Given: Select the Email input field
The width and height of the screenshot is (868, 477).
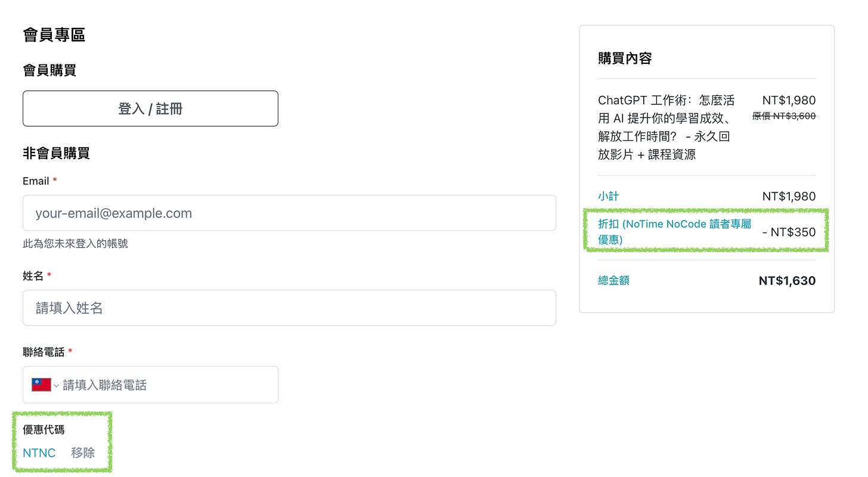Looking at the screenshot, I should coord(289,213).
